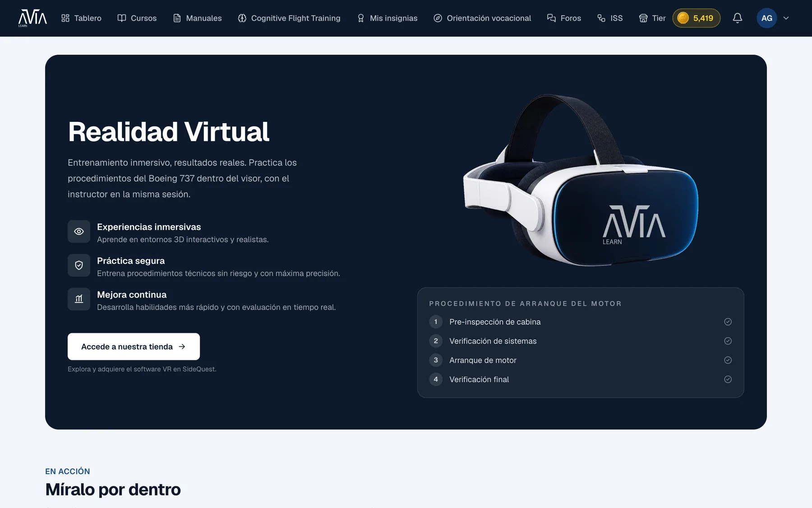Open notifications bell

(737, 18)
